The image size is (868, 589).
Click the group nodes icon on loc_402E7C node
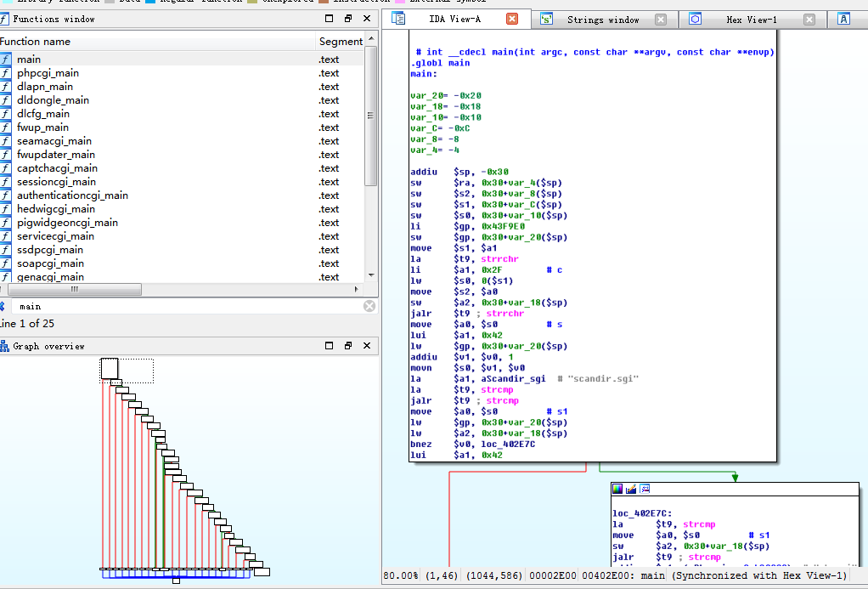[x=645, y=489]
